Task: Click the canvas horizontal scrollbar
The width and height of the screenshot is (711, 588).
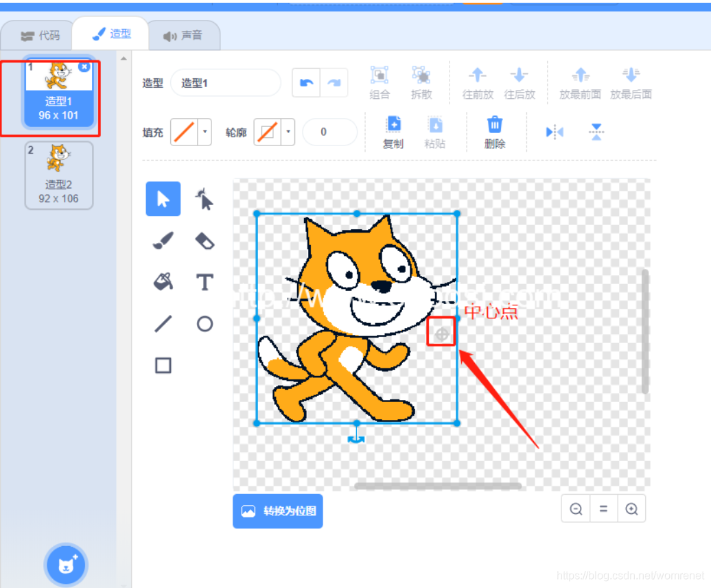Action: pos(438,486)
